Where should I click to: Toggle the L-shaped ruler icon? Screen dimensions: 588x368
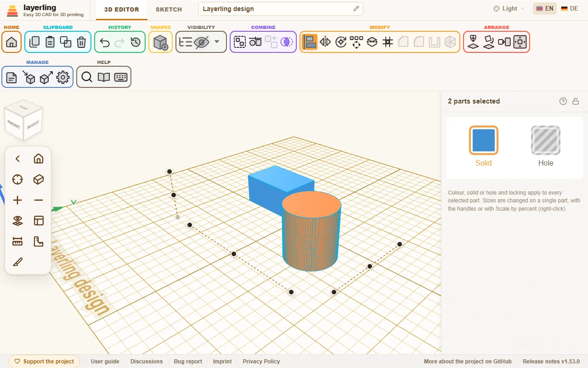coord(39,241)
